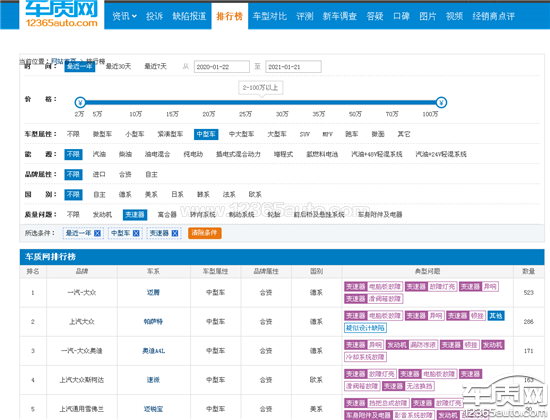Open the 经销商点评 navigation item
The width and height of the screenshot is (550, 420).
click(x=494, y=16)
